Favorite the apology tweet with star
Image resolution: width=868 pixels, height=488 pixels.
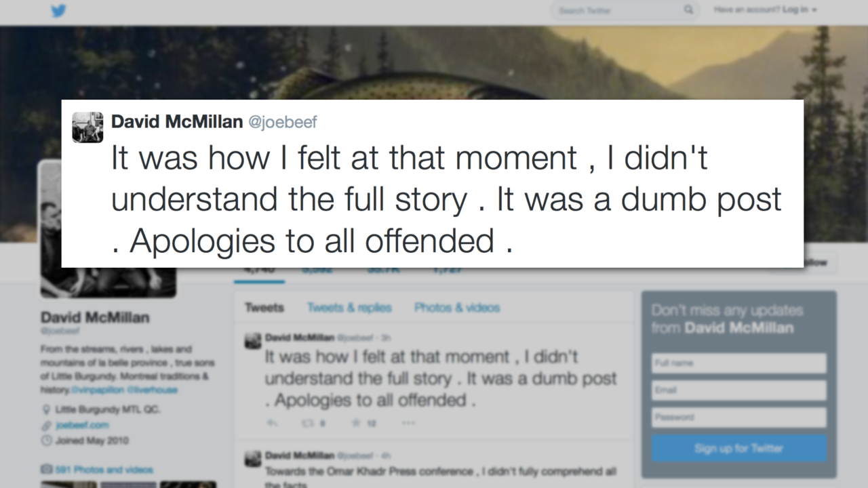click(356, 423)
